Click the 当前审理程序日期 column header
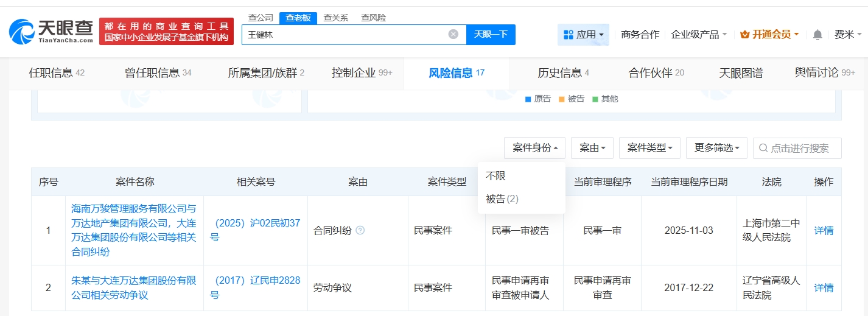 (689, 181)
